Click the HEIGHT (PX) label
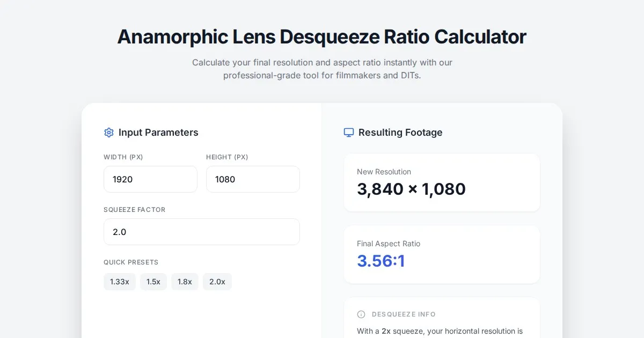Image resolution: width=644 pixels, height=338 pixels. 227,157
